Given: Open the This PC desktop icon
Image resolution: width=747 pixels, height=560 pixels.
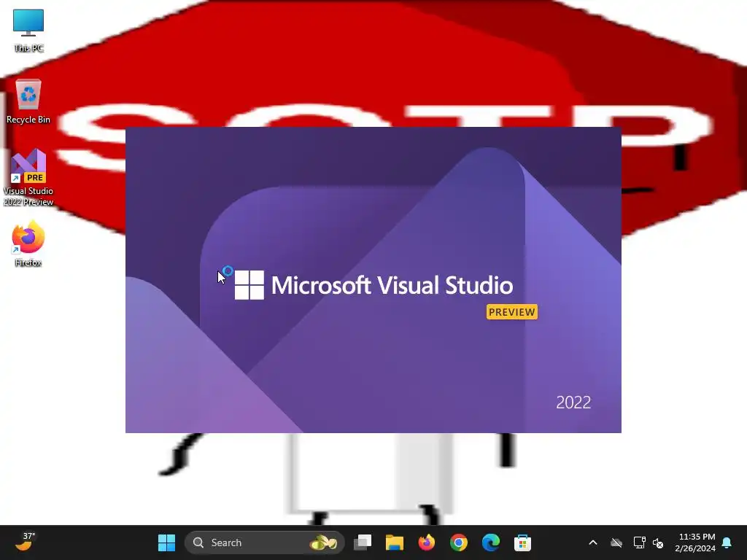Looking at the screenshot, I should click(28, 30).
